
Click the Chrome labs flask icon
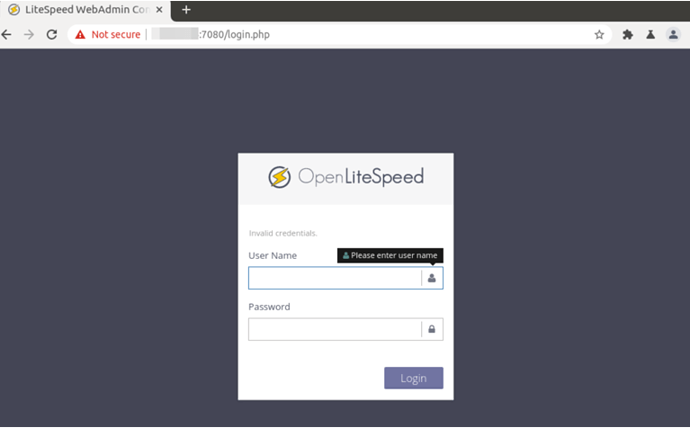tap(650, 34)
